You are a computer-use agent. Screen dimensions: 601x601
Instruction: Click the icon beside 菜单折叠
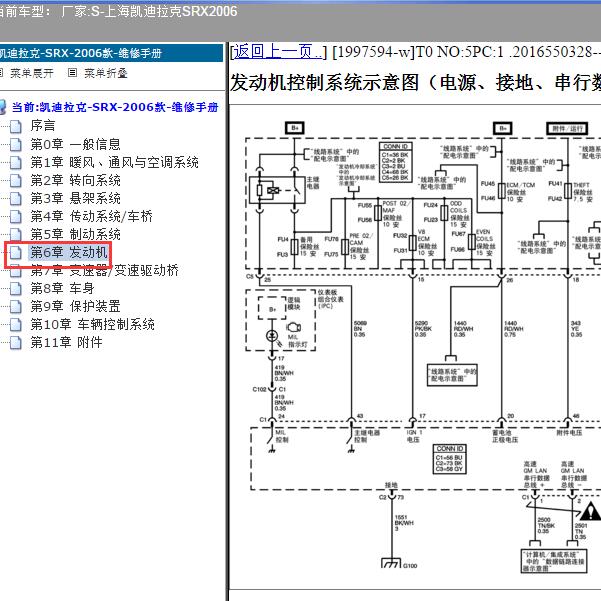pyautogui.click(x=72, y=72)
